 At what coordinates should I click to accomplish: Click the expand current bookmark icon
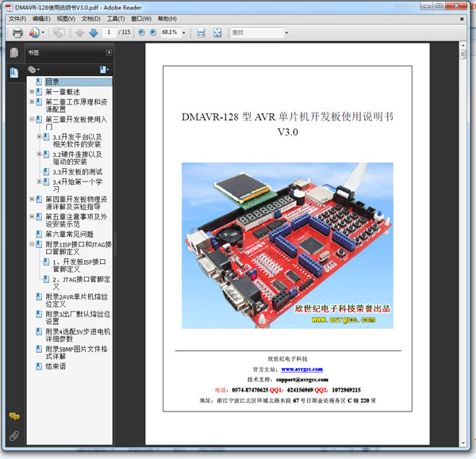tap(105, 70)
